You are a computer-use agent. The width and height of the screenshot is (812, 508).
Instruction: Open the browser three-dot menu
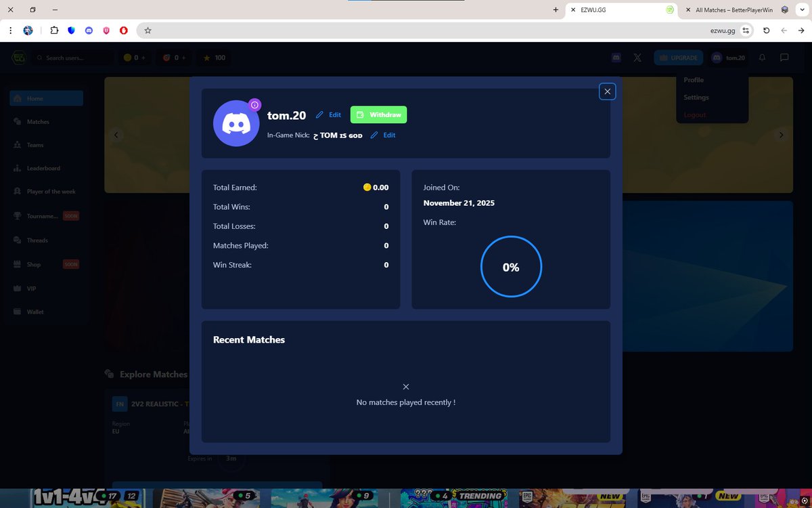10,30
